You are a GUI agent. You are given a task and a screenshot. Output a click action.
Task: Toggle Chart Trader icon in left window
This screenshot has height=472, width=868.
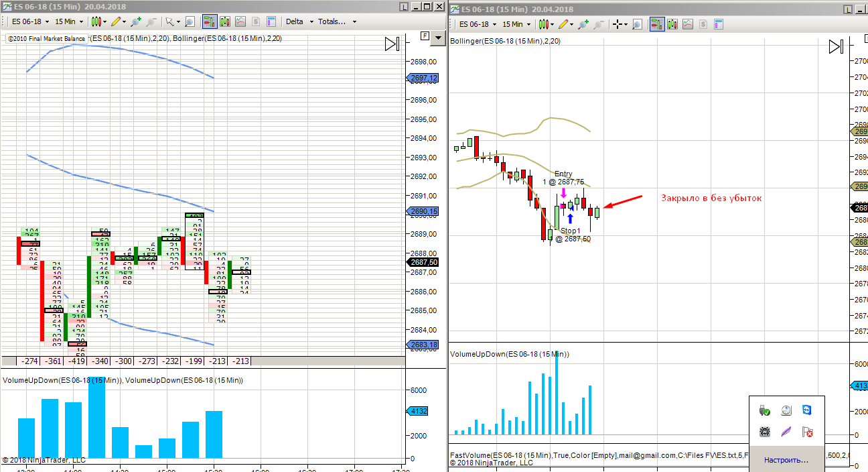pos(210,21)
